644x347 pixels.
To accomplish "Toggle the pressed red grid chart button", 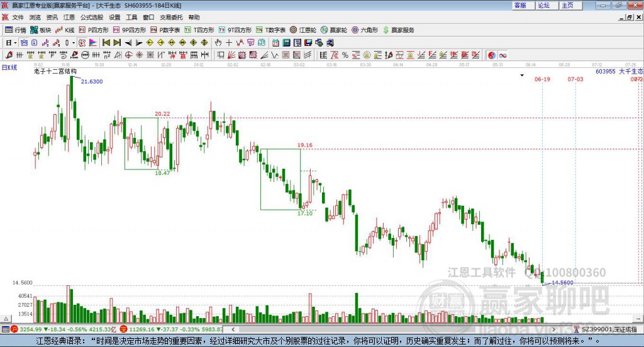I will point(82,43).
